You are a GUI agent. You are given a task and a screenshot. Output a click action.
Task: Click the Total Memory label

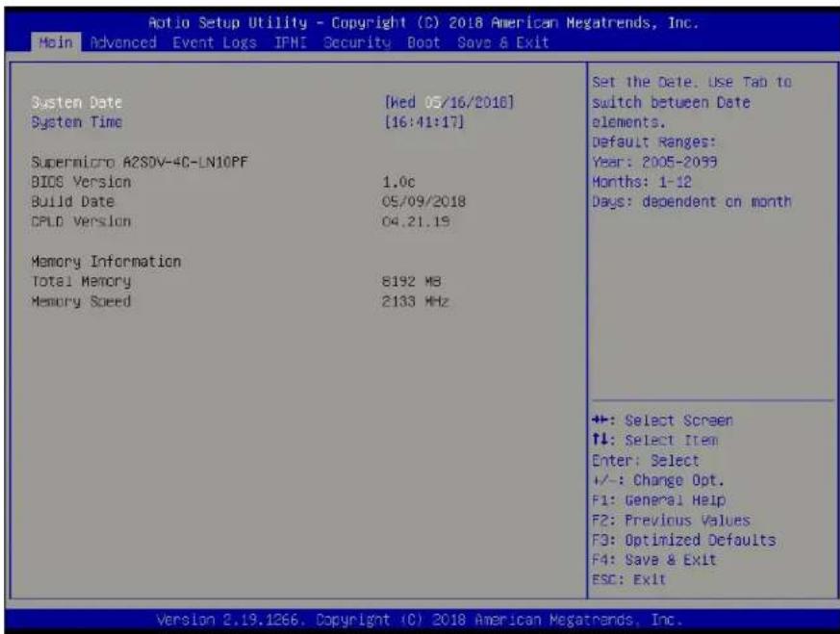[81, 282]
